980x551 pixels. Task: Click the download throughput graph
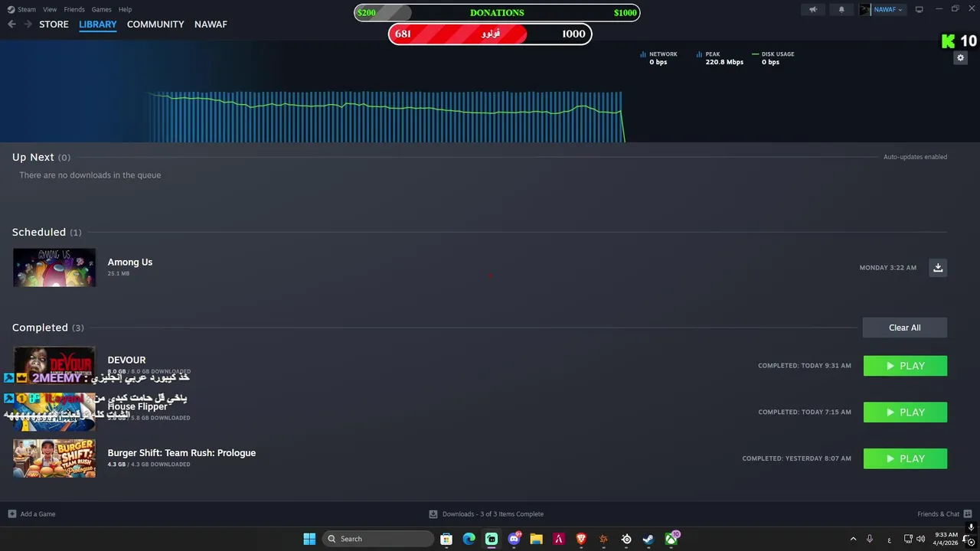click(387, 116)
